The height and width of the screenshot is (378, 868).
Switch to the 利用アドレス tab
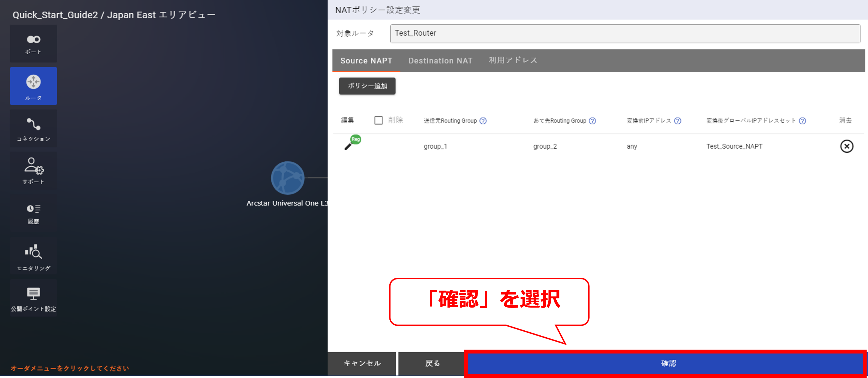click(x=513, y=61)
